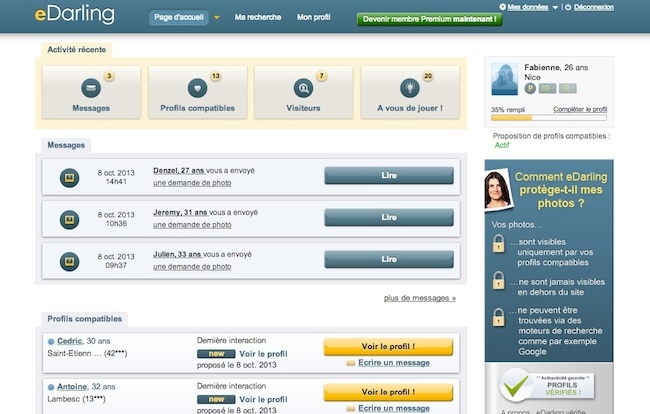Click the badge showing 3 on Messages
The height and width of the screenshot is (414, 650).
(109, 76)
